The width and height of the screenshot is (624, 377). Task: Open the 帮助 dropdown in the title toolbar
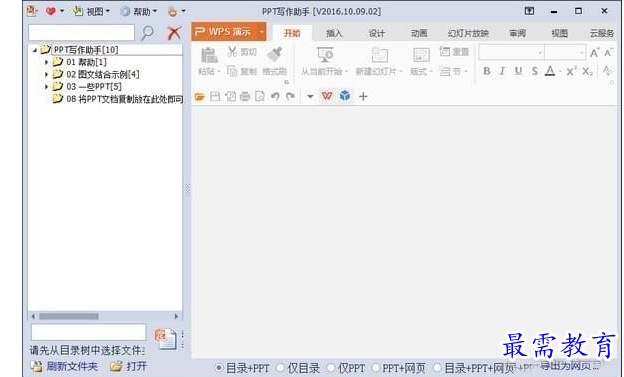tap(138, 12)
